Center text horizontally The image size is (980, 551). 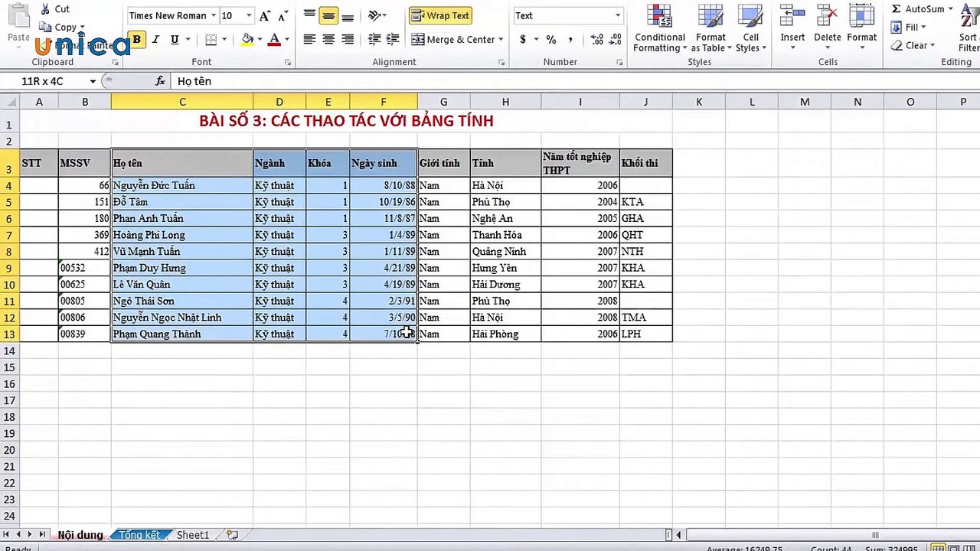pos(328,39)
